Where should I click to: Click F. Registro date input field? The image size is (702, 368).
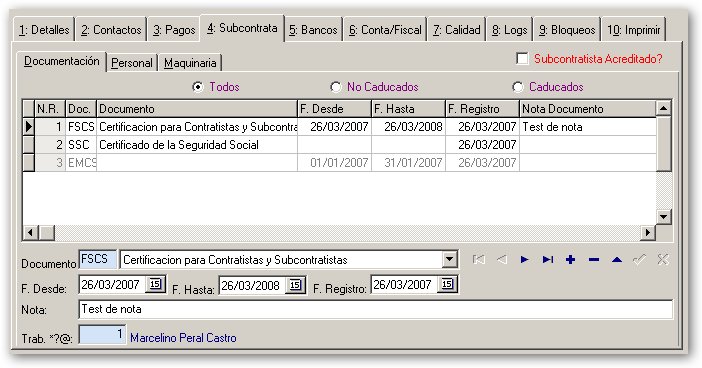pyautogui.click(x=405, y=284)
